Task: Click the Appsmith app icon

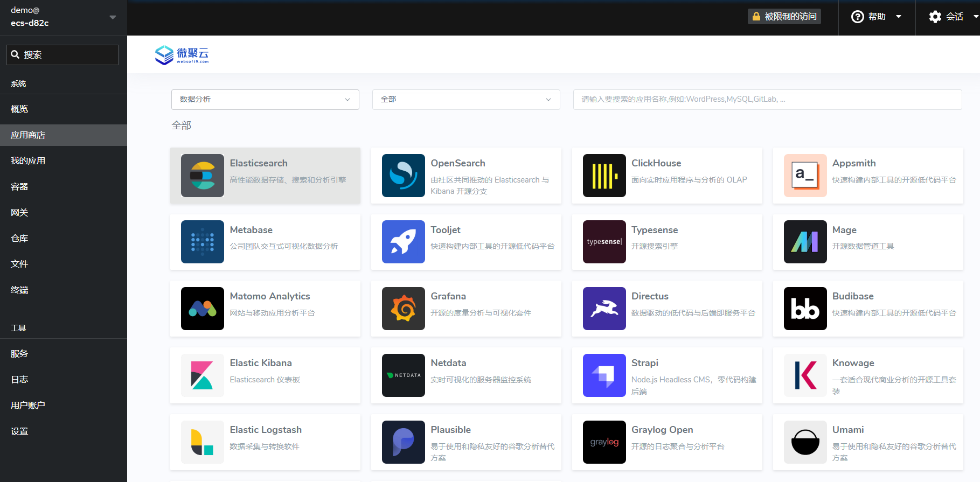Action: (x=805, y=176)
